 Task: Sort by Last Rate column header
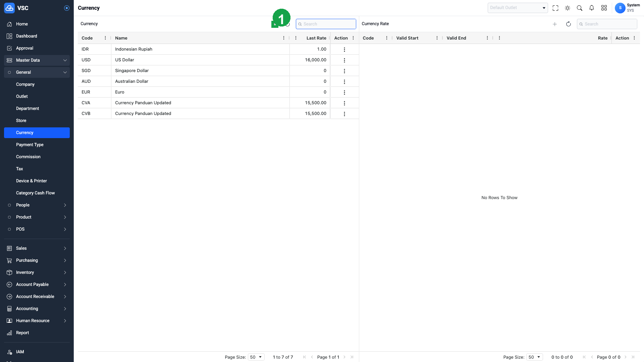tap(316, 38)
